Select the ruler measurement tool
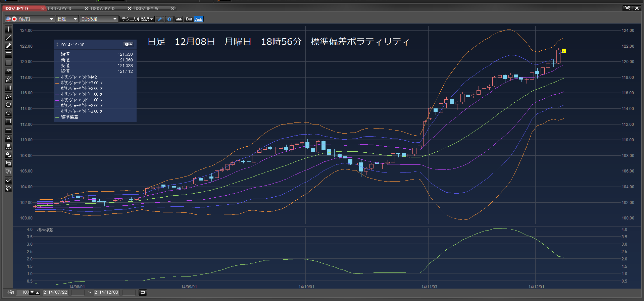The height and width of the screenshot is (301, 644). (x=8, y=46)
